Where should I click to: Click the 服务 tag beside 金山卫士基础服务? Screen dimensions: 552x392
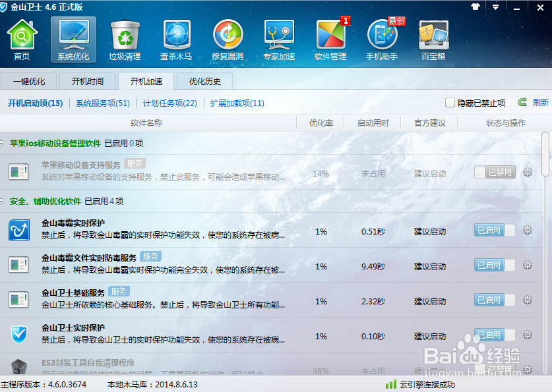click(x=119, y=291)
